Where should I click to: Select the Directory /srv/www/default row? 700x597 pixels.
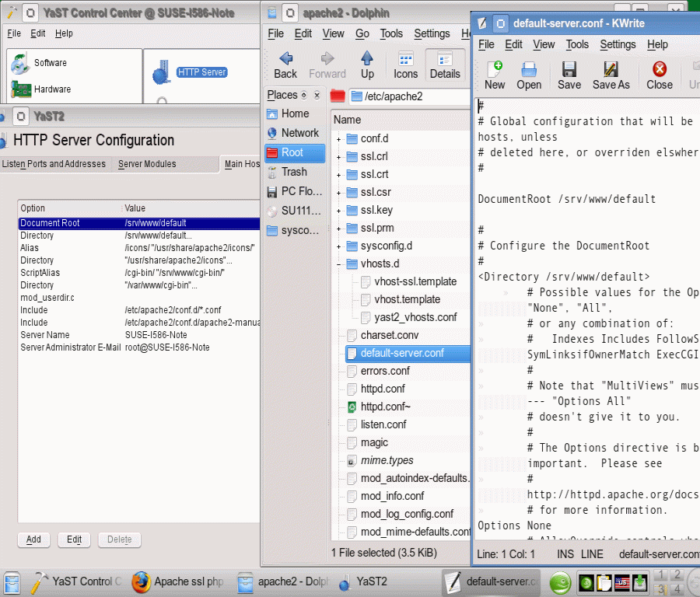[x=78, y=236]
